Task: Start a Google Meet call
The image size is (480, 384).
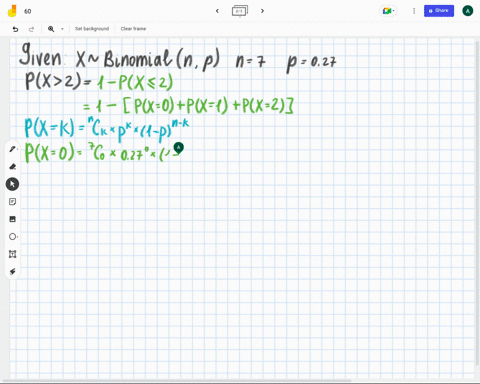Action: coord(388,11)
